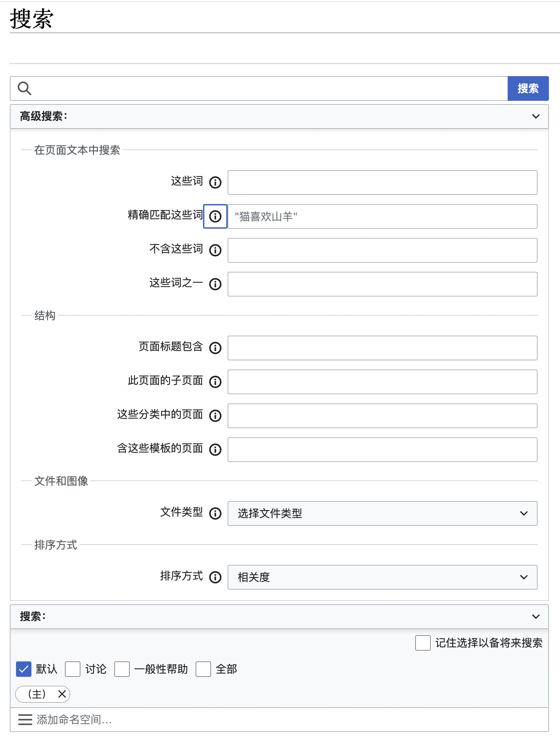Click the magnifier icon in search box
This screenshot has height=736, width=560.
[x=24, y=88]
